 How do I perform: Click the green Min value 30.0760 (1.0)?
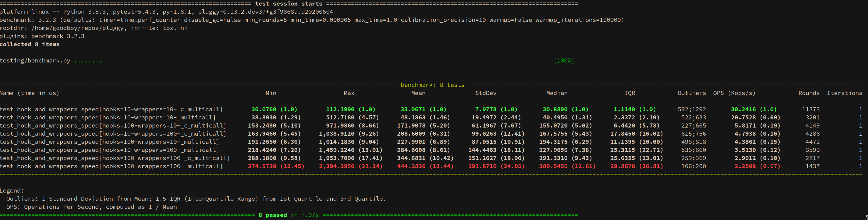(274, 109)
